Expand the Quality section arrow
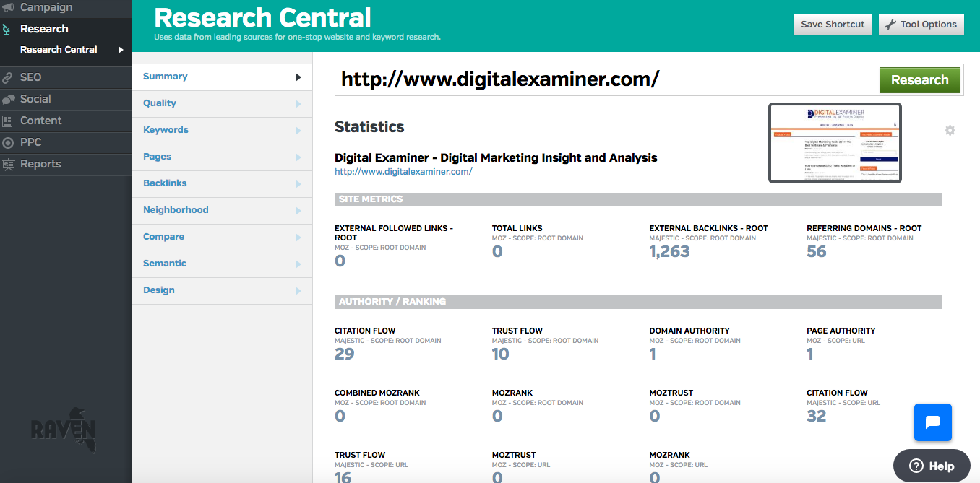The height and width of the screenshot is (483, 980). [x=298, y=104]
